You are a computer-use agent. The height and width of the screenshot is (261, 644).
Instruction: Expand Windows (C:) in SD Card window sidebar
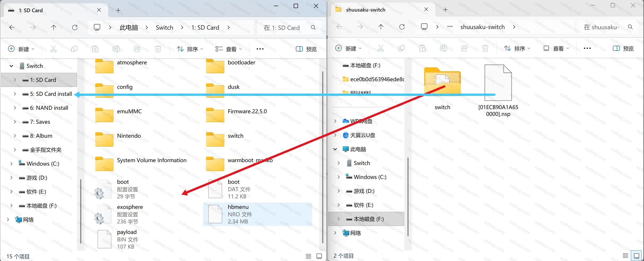(11, 164)
